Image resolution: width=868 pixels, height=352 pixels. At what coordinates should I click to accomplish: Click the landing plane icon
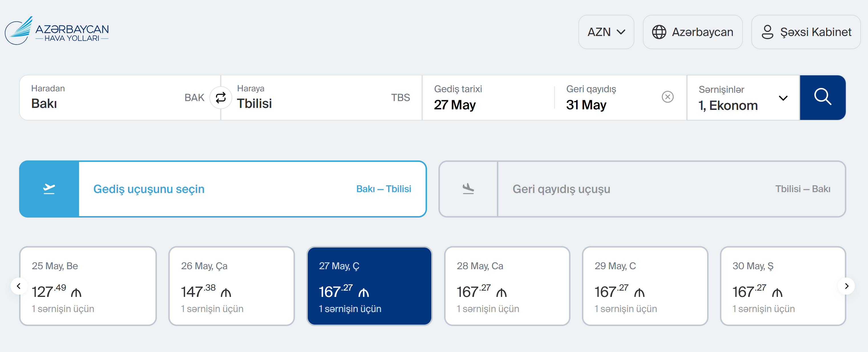[x=468, y=189]
